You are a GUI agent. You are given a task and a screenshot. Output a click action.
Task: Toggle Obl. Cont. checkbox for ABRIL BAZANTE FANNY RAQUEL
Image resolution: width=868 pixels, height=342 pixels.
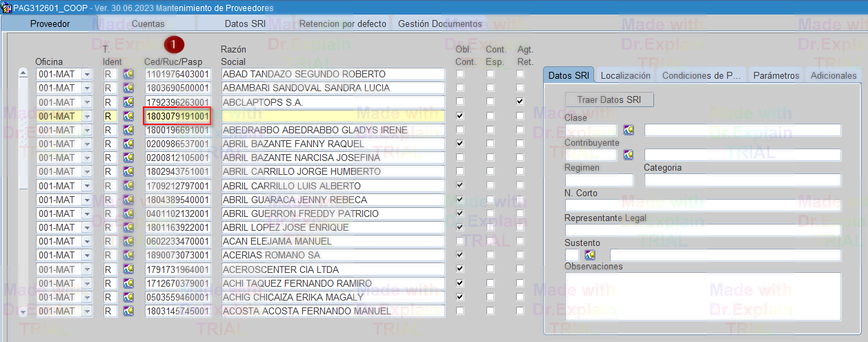pyautogui.click(x=460, y=144)
